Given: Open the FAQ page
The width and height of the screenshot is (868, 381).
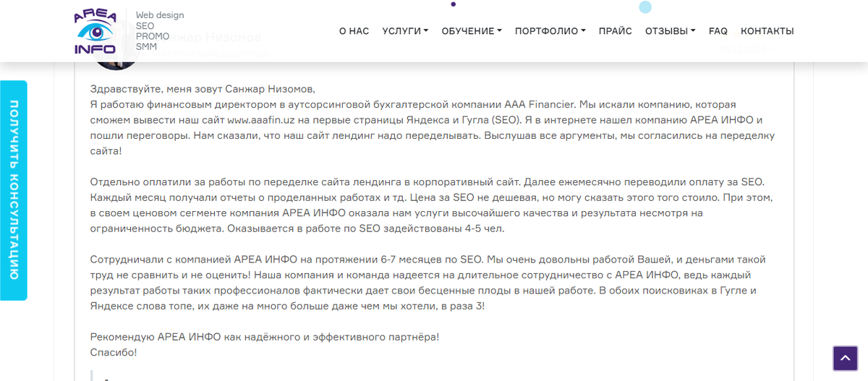Looking at the screenshot, I should coord(718,31).
